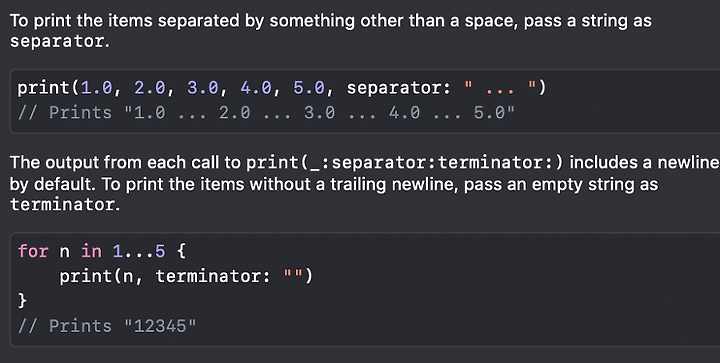Viewport: 720px width, 363px height.
Task: Click the closing brace of the for loop
Action: coord(22,301)
